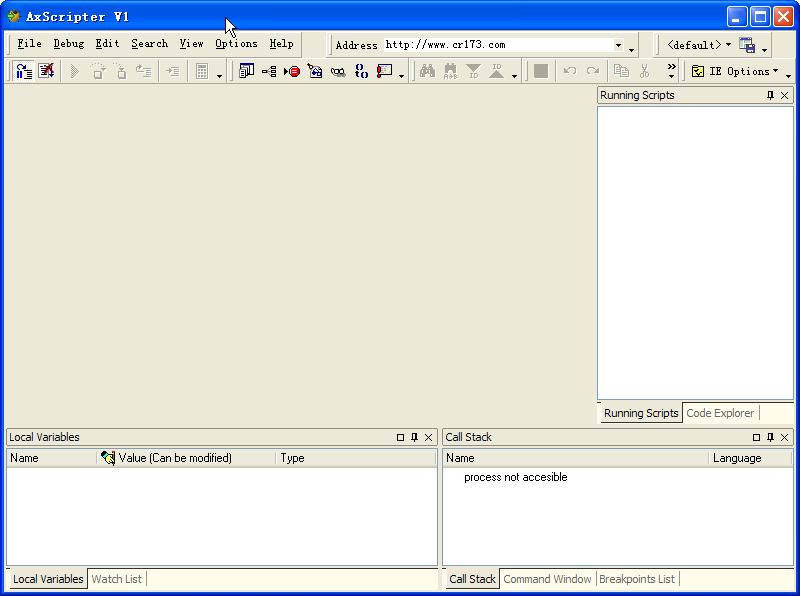The width and height of the screenshot is (800, 596).
Task: Click the breakpoint icon with red stop sign
Action: [x=292, y=71]
